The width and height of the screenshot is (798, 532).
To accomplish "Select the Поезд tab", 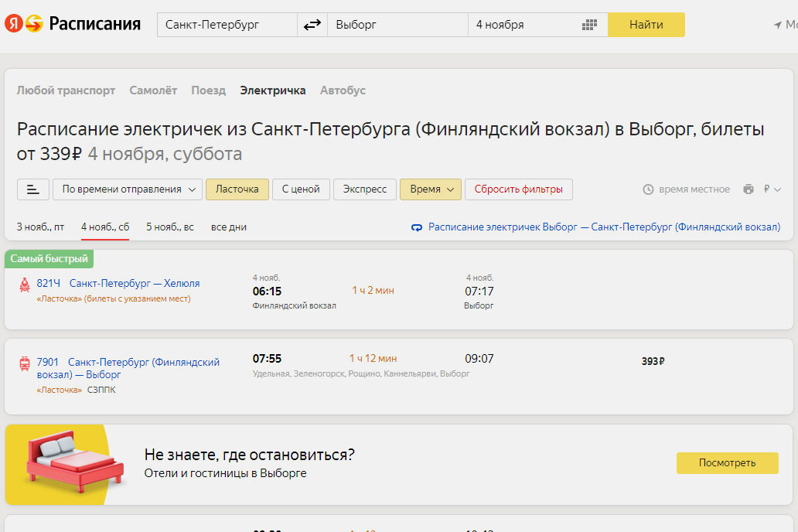I will [x=209, y=90].
